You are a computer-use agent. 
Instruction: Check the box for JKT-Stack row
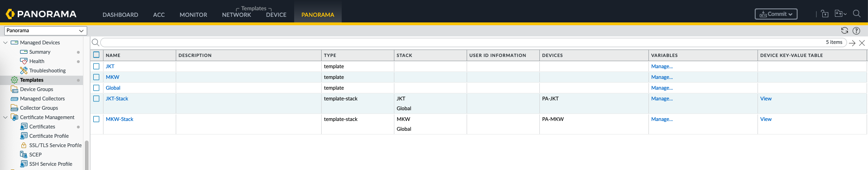pyautogui.click(x=96, y=99)
